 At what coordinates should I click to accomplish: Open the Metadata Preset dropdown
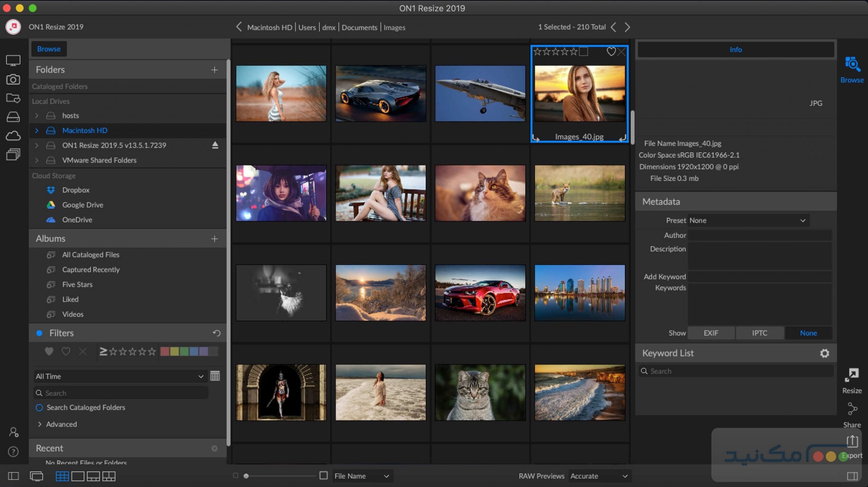[748, 221]
